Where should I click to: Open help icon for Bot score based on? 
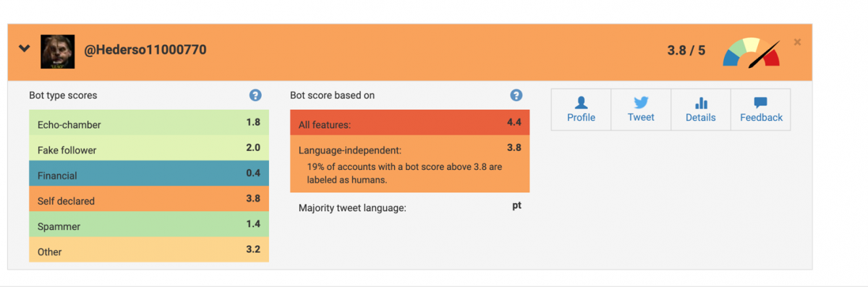(x=516, y=95)
